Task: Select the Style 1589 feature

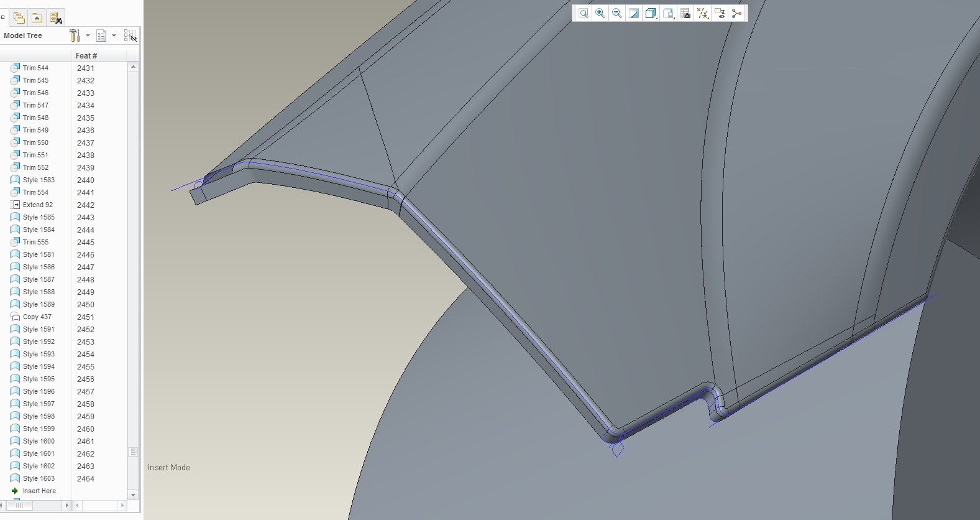Action: click(39, 304)
